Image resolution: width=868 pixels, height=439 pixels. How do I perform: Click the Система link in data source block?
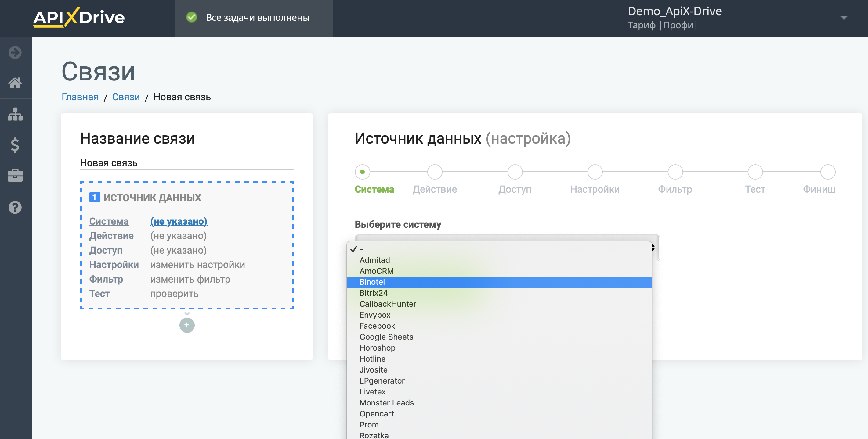coord(109,221)
